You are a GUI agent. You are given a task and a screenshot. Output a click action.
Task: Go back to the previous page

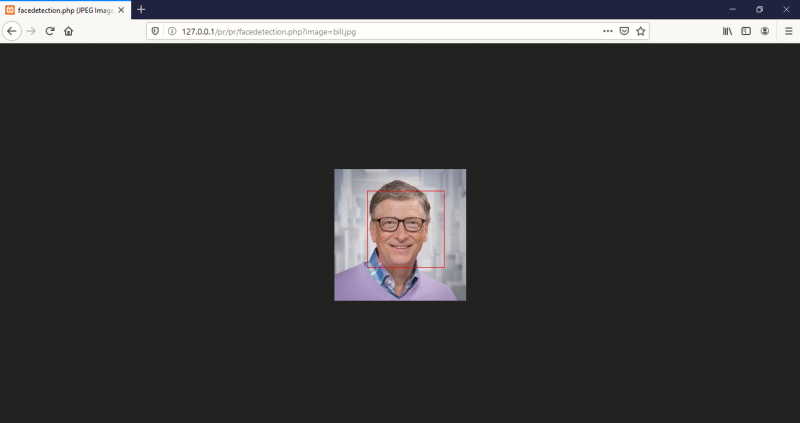tap(11, 31)
